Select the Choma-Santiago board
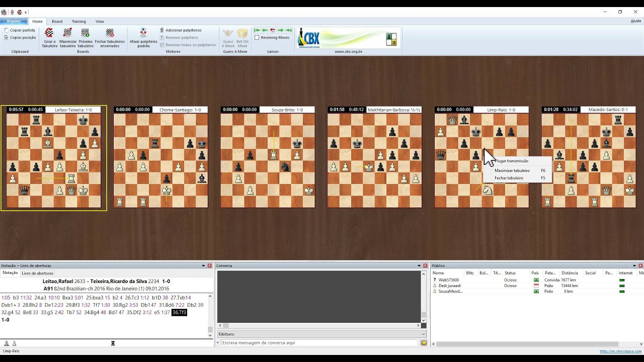 point(160,160)
